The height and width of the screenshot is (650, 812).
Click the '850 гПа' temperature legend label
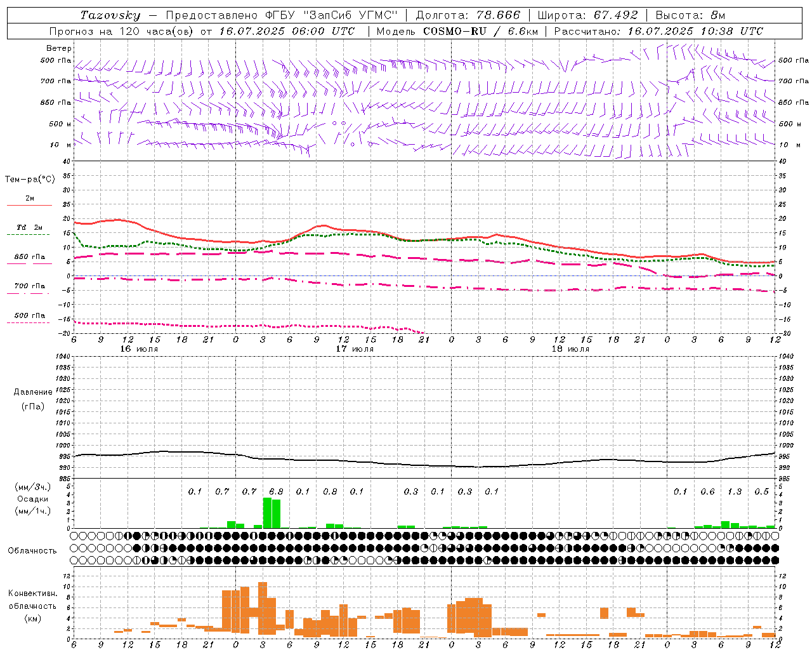click(x=30, y=257)
